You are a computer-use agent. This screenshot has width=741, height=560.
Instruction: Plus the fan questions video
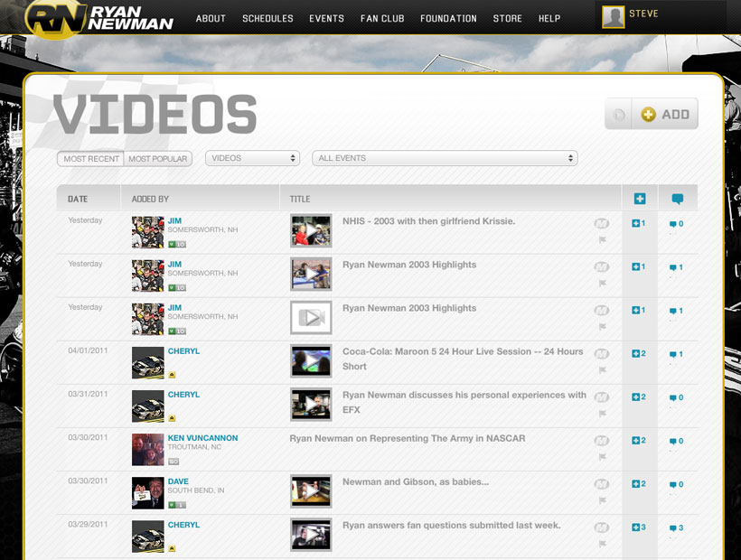[639, 527]
